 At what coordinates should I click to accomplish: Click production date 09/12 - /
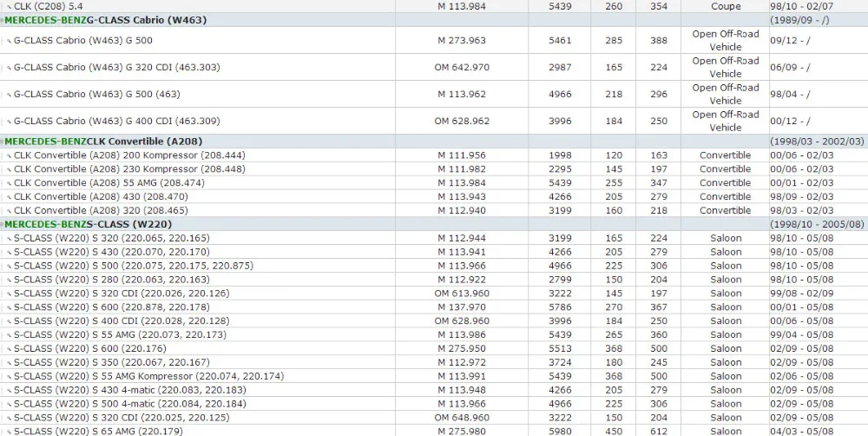(790, 41)
